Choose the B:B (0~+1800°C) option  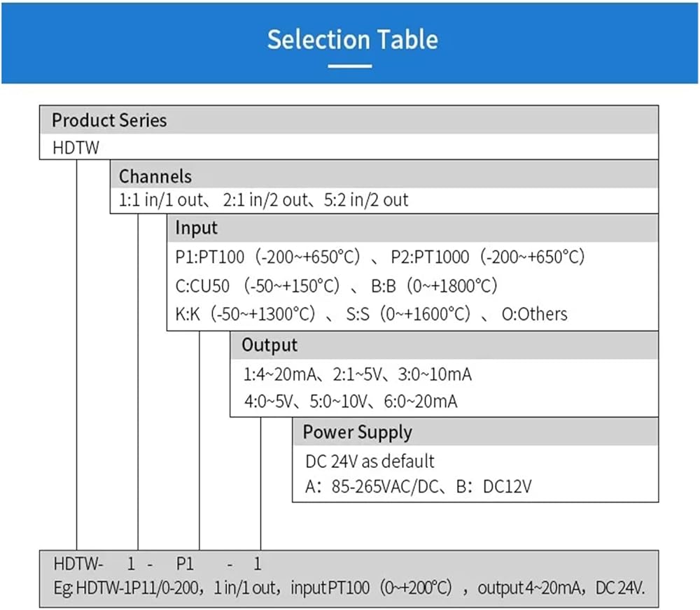(434, 285)
